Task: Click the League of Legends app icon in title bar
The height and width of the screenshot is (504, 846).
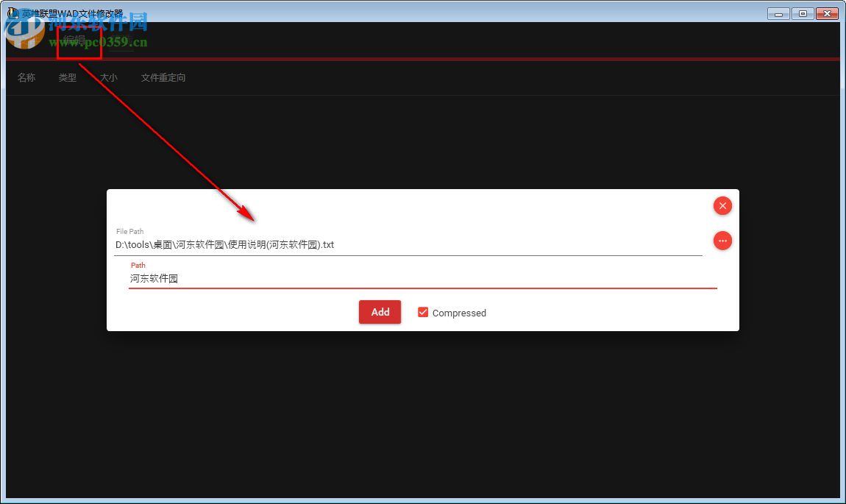Action: (x=13, y=13)
